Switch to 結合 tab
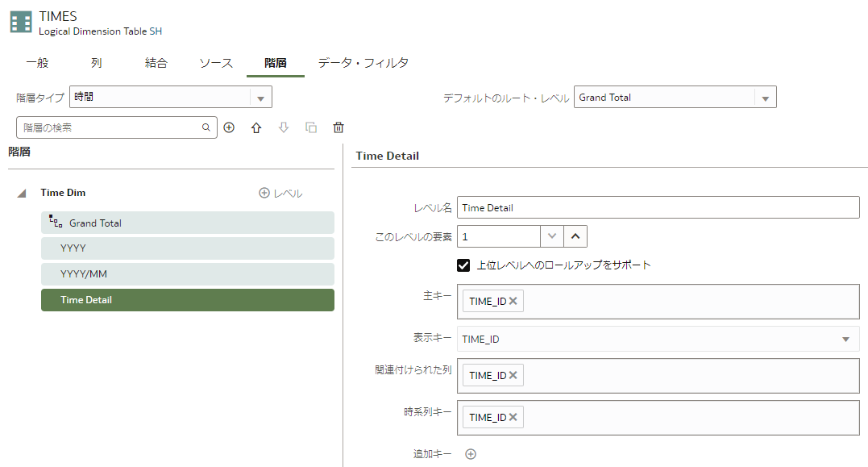This screenshot has height=467, width=868. pyautogui.click(x=156, y=63)
